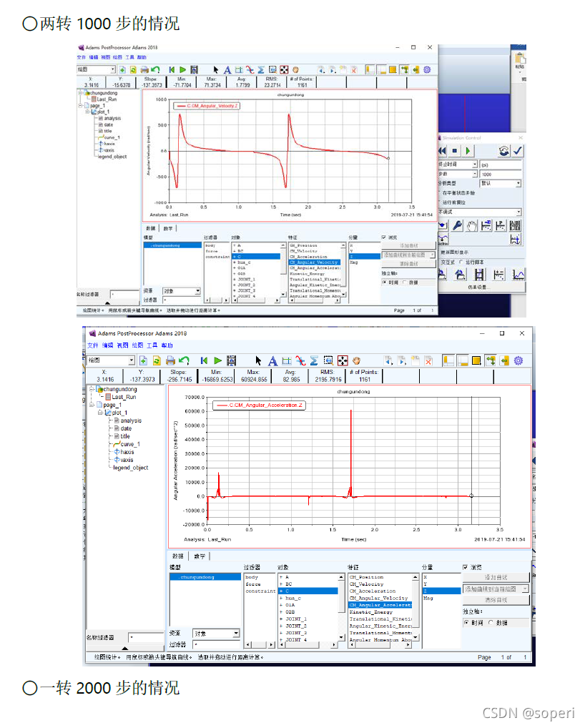Open 绘图 mode dropdown in Angular Acceleration window
Image resolution: width=585 pixels, height=728 pixels.
click(x=132, y=360)
